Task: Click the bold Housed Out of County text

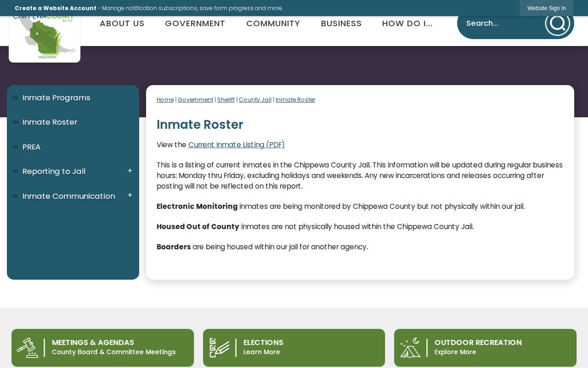Action: pyautogui.click(x=198, y=227)
